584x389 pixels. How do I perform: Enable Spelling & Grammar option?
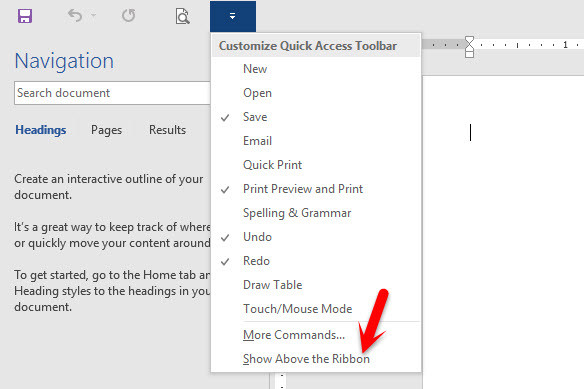pos(316,213)
